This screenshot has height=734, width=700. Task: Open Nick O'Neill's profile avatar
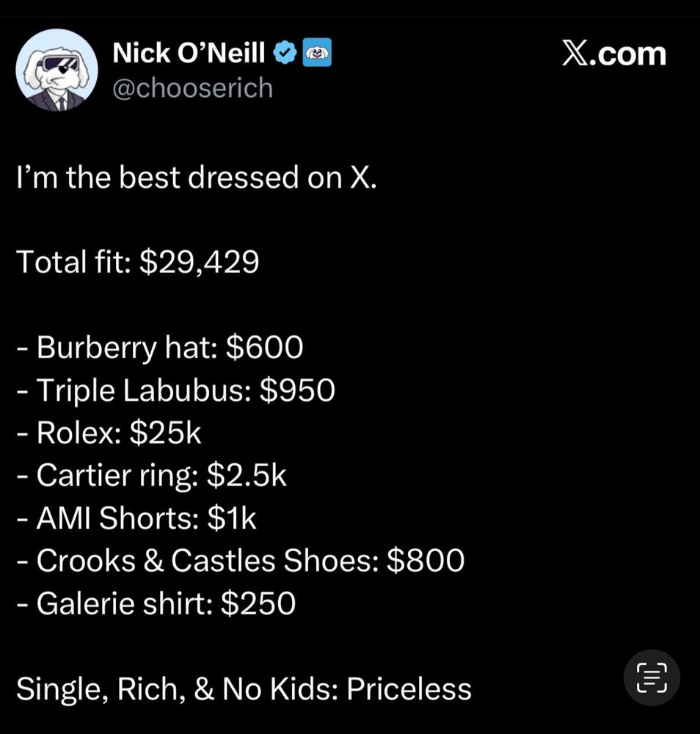coord(56,70)
